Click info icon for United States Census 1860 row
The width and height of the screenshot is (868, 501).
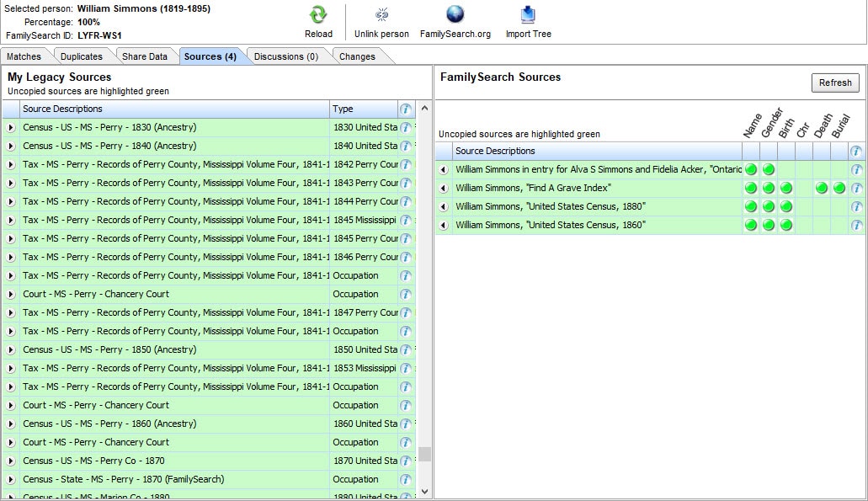[x=856, y=226]
